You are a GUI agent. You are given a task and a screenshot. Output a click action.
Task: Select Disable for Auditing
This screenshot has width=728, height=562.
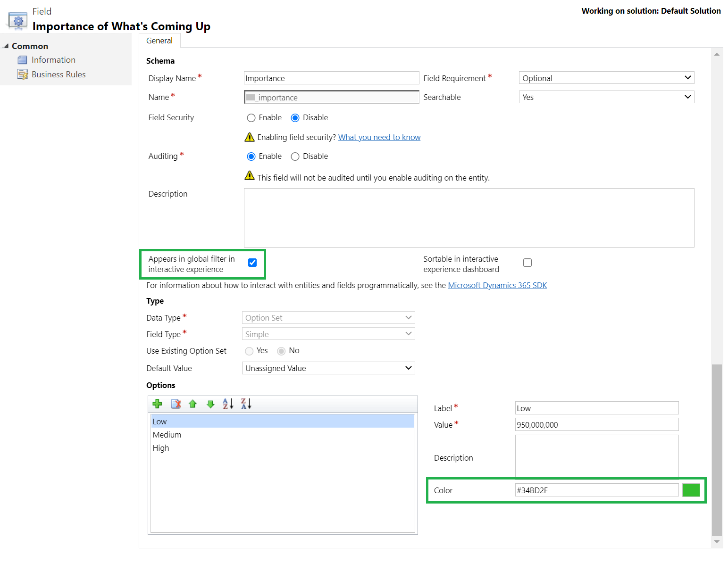[295, 157]
